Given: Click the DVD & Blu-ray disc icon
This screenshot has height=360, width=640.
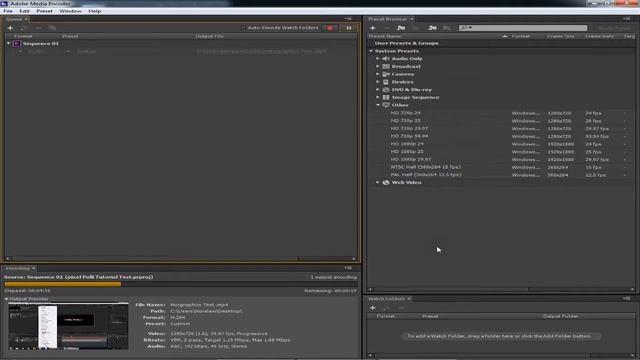Looking at the screenshot, I should click(x=386, y=90).
